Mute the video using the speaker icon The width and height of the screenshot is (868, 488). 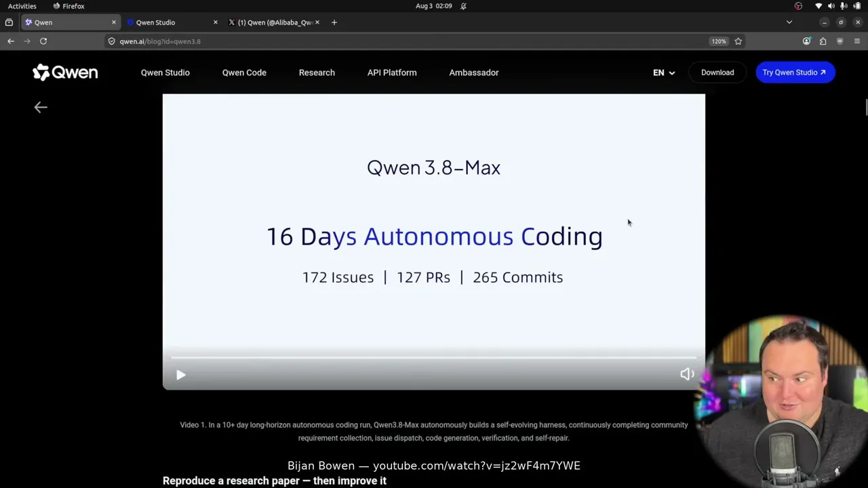click(x=687, y=374)
